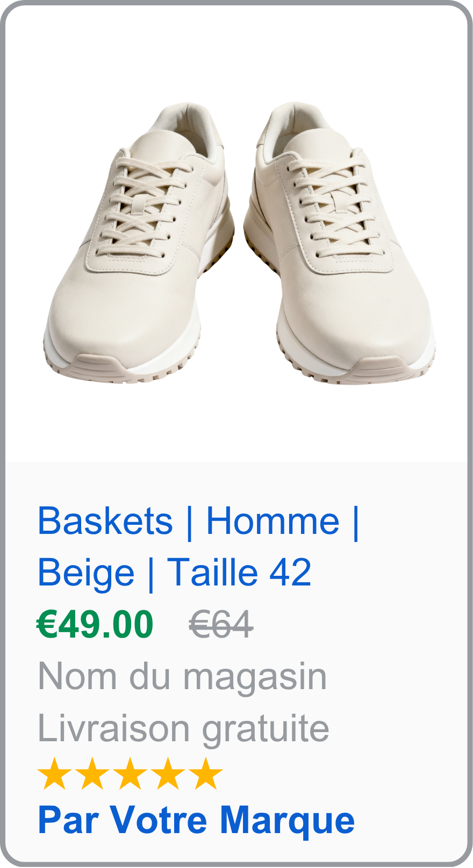Click the word "Baskets" in the title

[x=105, y=521]
